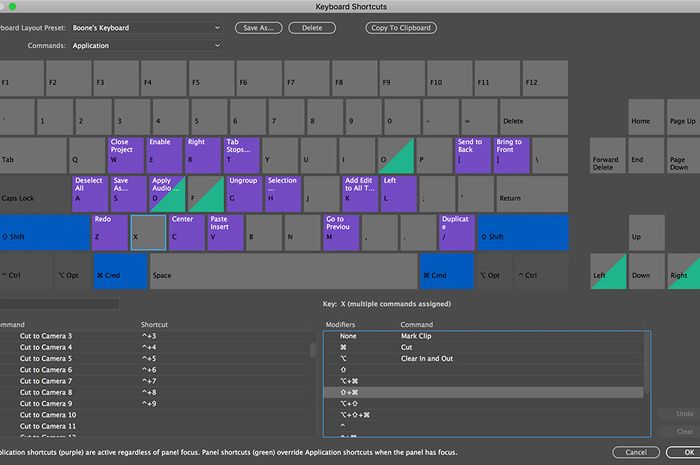700x465 pixels.
Task: Toggle the left blue Shift modifier key
Action: 43,232
